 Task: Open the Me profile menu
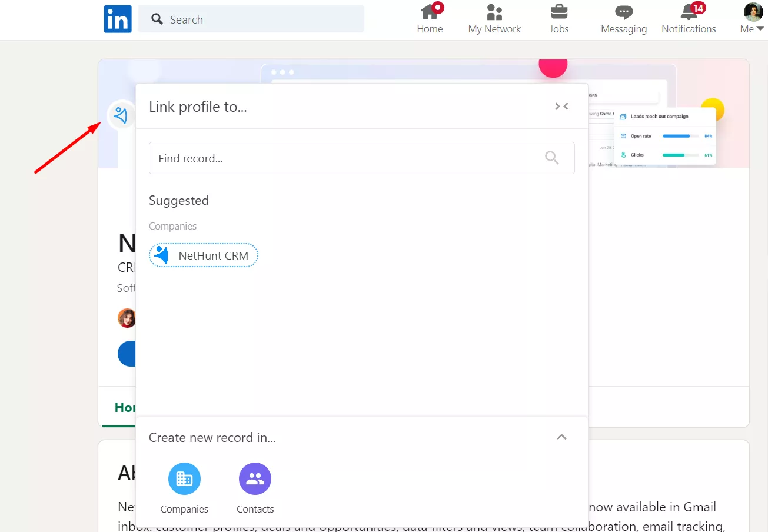(753, 19)
